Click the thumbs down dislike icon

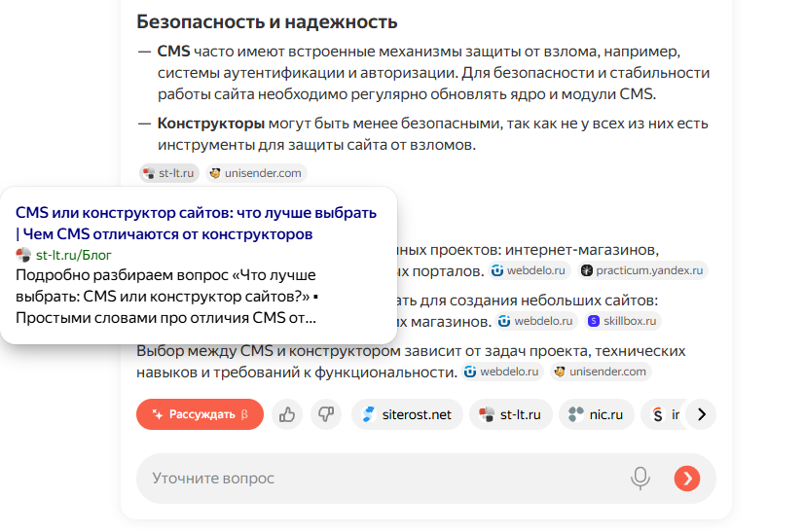326,414
